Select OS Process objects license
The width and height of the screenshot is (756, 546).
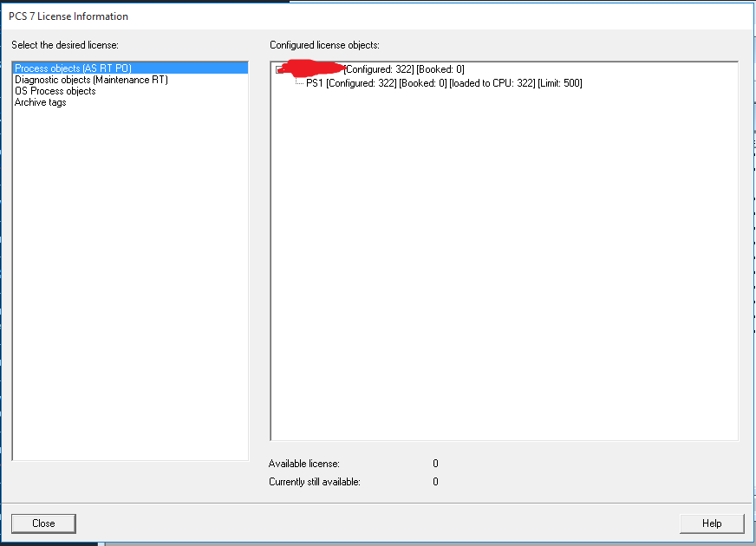pos(55,91)
